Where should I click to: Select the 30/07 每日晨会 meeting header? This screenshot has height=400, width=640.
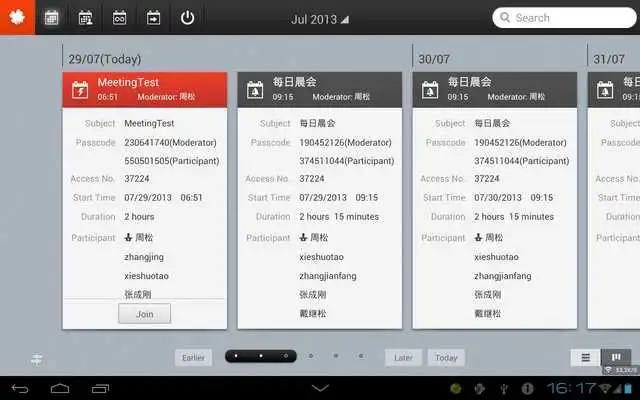494,89
